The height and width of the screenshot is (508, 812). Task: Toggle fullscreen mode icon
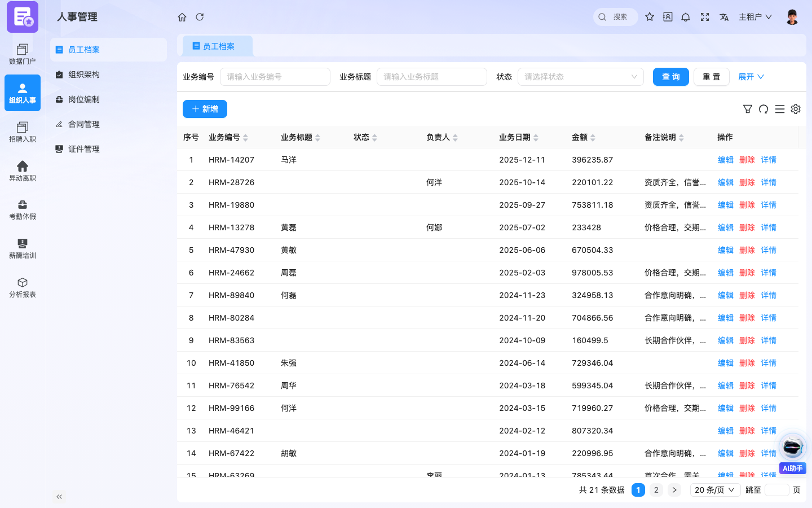[705, 17]
